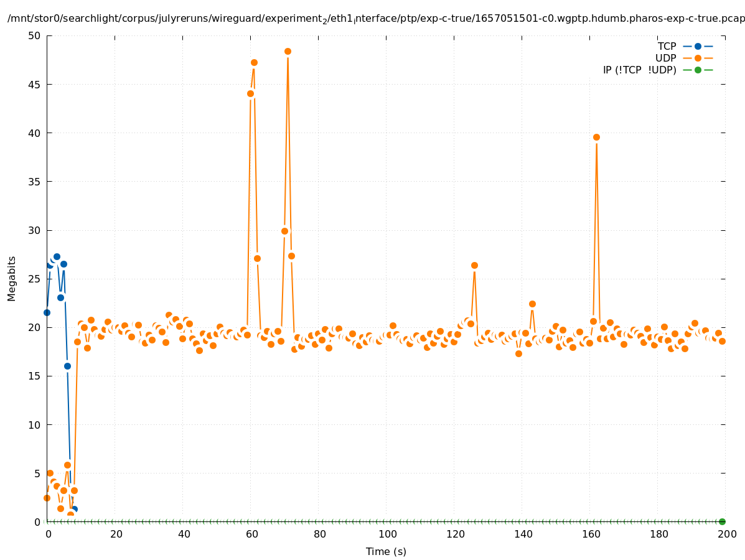Select the highest UDP peak data point
745x560 pixels.
click(x=288, y=51)
